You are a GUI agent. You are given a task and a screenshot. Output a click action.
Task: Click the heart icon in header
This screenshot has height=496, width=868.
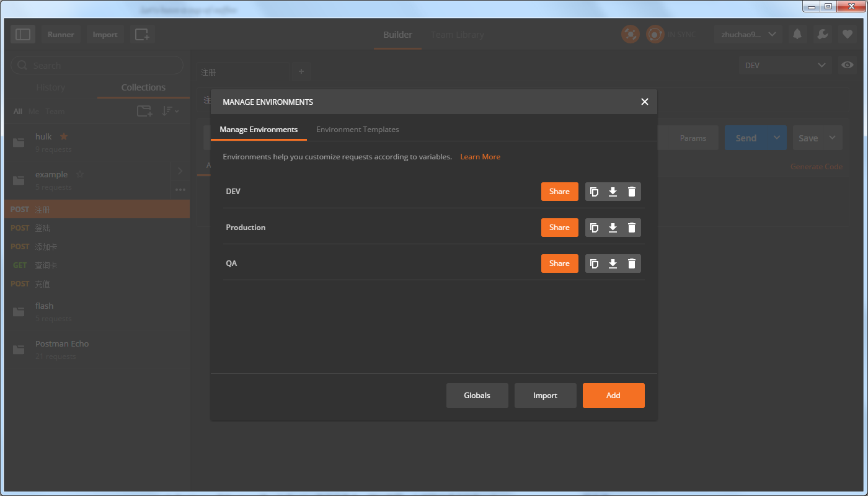tap(848, 34)
